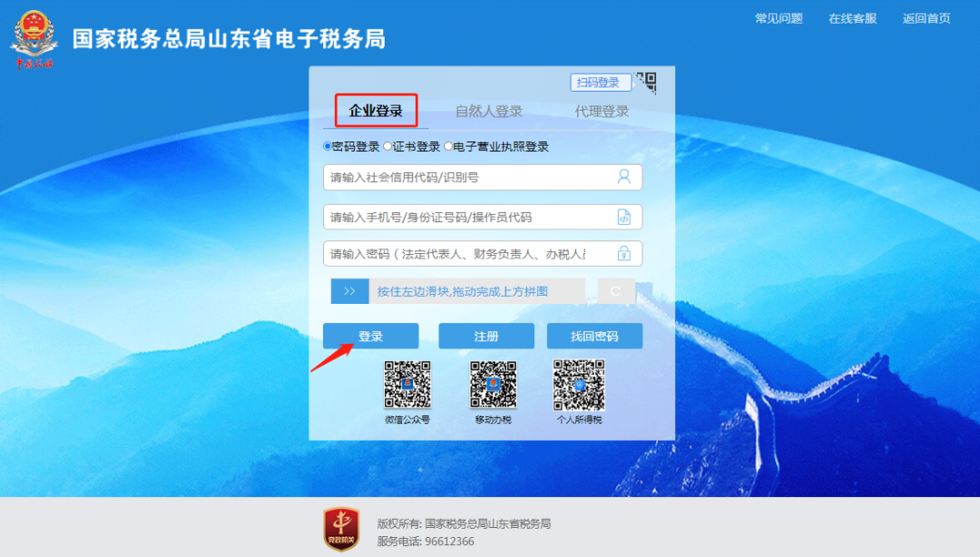Focus the password 请输入密码 field
The image size is (980, 557).
tap(483, 253)
